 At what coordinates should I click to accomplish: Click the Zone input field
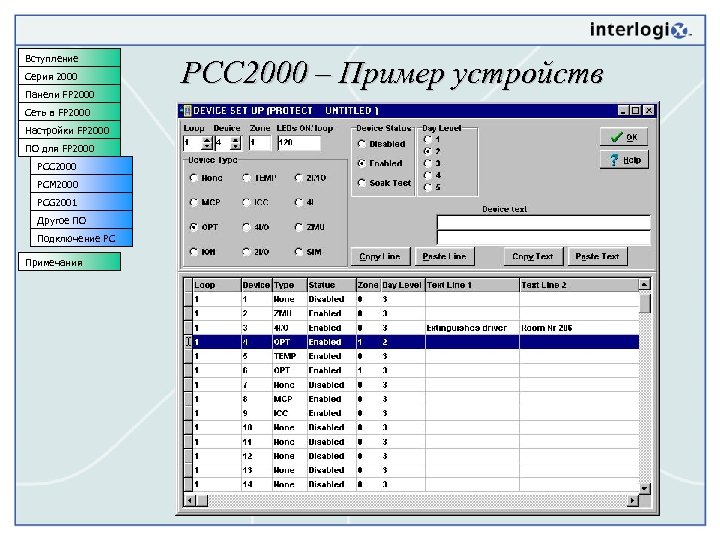[x=260, y=143]
